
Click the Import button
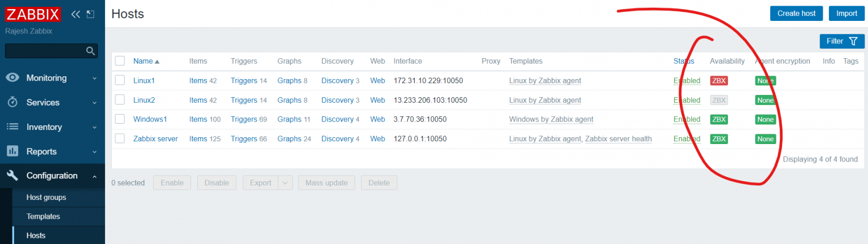pyautogui.click(x=847, y=14)
